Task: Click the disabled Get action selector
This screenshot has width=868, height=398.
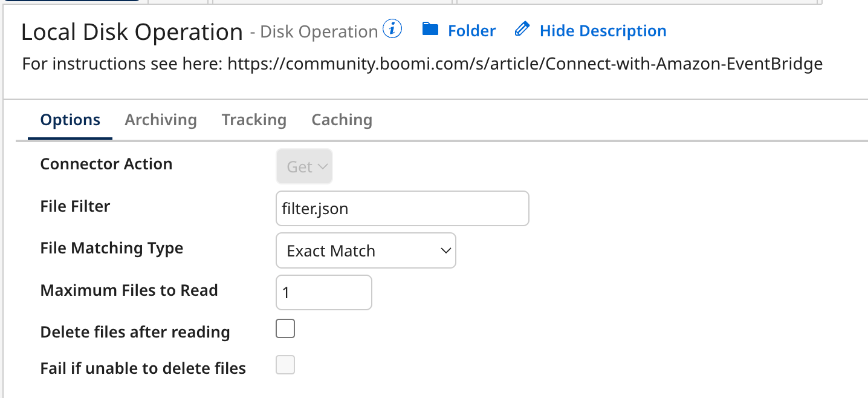Action: point(304,167)
